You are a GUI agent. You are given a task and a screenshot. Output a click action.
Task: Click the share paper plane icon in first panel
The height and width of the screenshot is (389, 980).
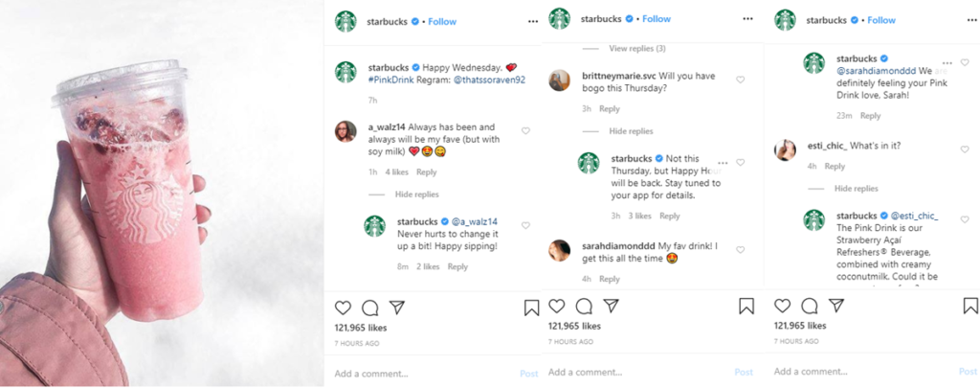(x=397, y=308)
